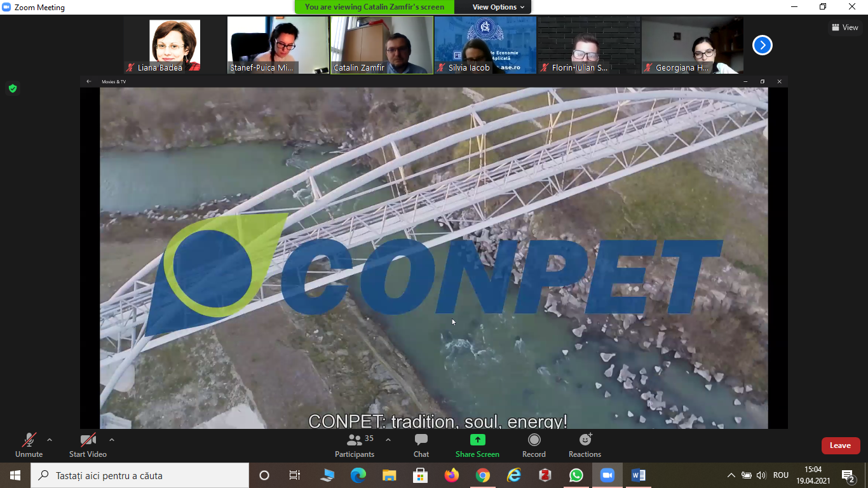Click the 'You are viewing Catalin Zamfir's screen' banner
The image size is (868, 488).
(x=374, y=7)
